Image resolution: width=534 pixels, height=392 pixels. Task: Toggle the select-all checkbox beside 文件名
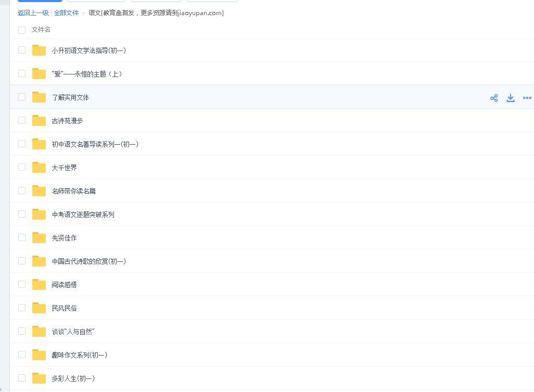(22, 30)
